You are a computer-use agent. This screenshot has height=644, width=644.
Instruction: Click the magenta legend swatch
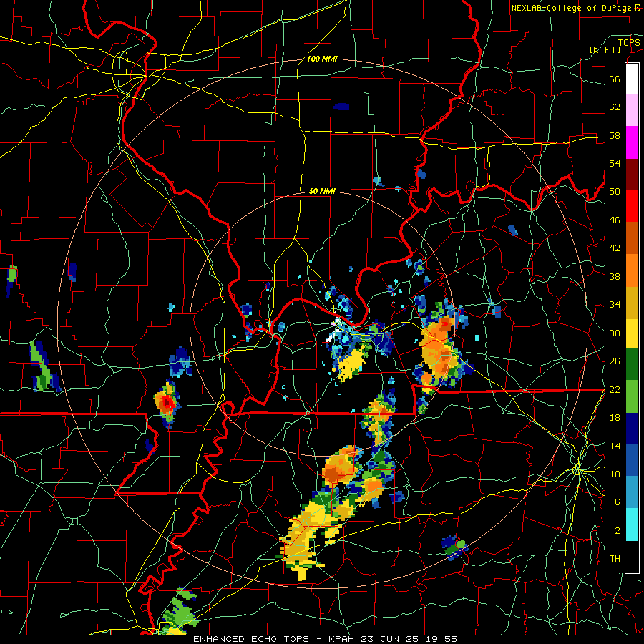pos(632,142)
